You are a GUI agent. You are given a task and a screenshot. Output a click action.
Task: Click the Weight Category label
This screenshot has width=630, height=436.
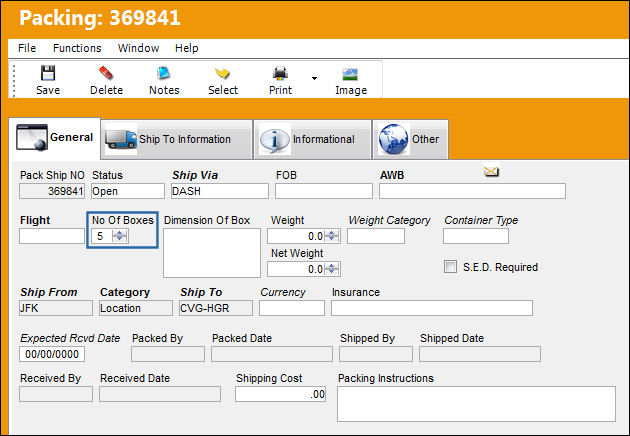point(389,220)
